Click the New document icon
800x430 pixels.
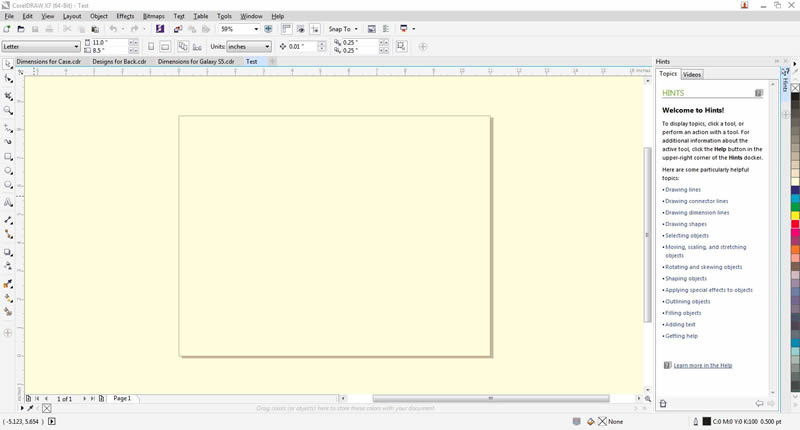pos(7,29)
